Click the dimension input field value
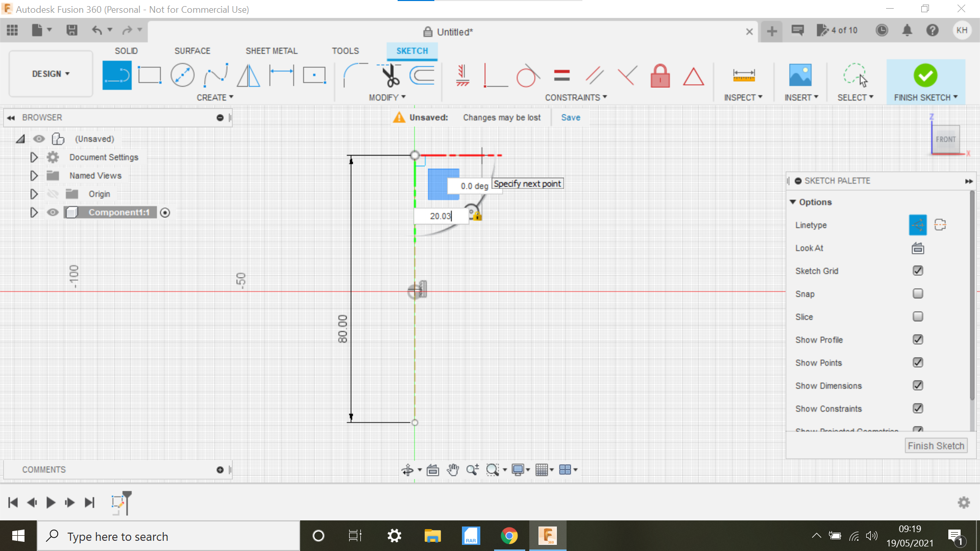980x551 pixels. (x=440, y=215)
